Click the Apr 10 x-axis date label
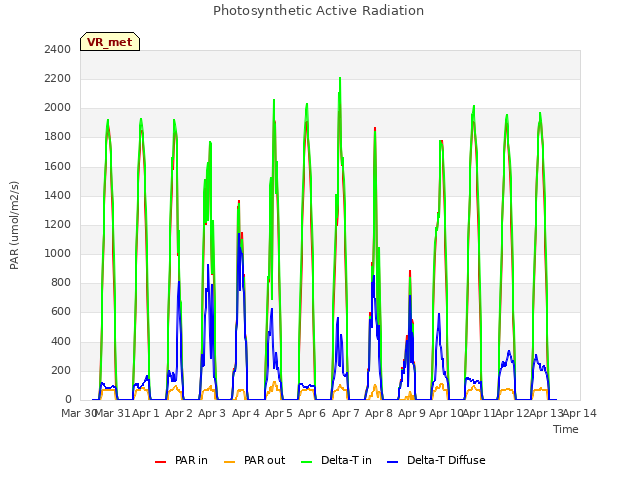This screenshot has width=640, height=480. pos(446,413)
